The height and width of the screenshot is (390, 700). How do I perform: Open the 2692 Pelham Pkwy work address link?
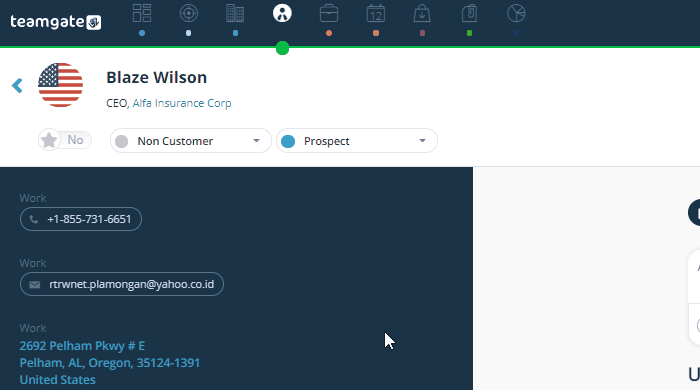tap(110, 363)
